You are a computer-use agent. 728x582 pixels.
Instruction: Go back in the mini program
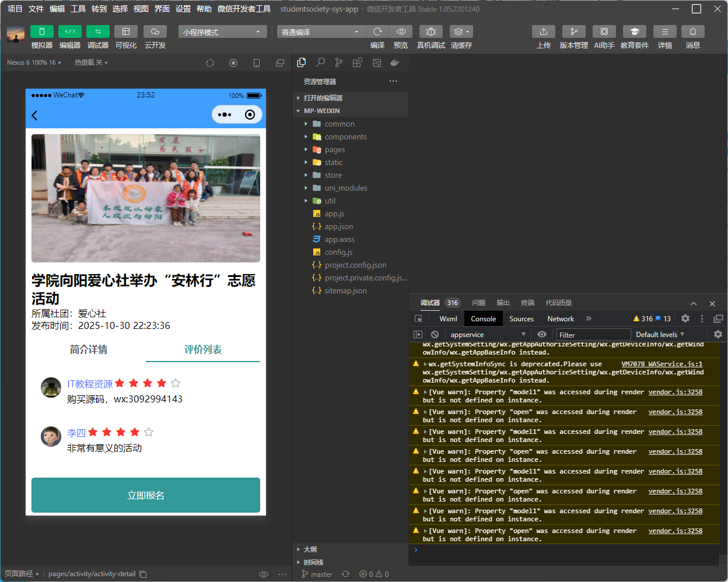[34, 115]
